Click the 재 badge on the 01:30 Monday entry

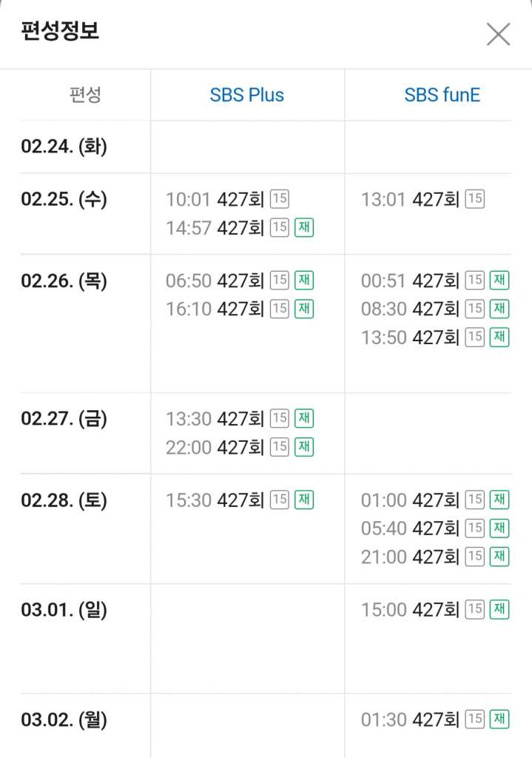click(499, 718)
